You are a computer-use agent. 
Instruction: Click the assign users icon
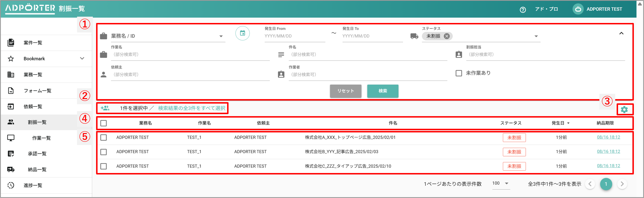point(105,108)
